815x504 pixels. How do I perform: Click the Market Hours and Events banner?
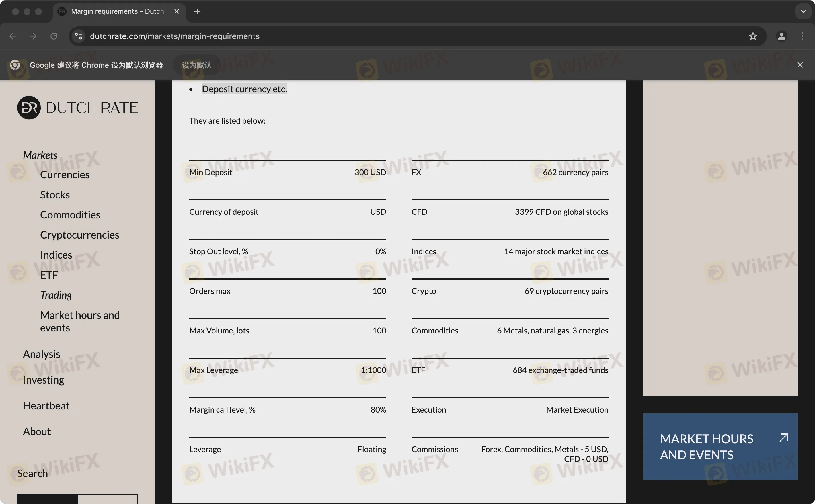click(720, 447)
